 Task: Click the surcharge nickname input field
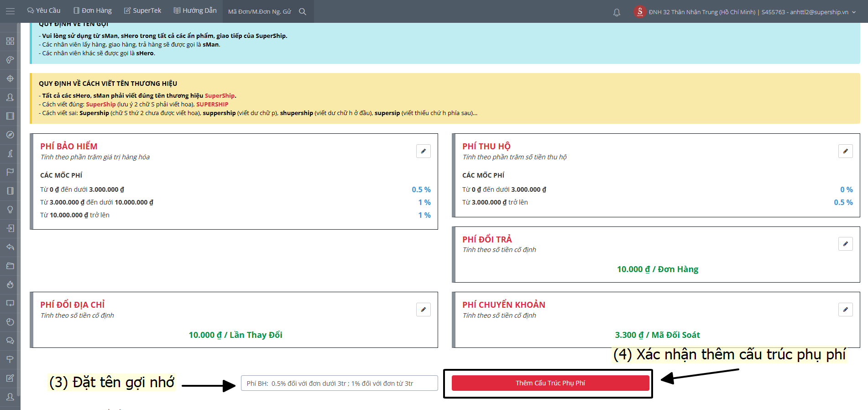tap(339, 383)
